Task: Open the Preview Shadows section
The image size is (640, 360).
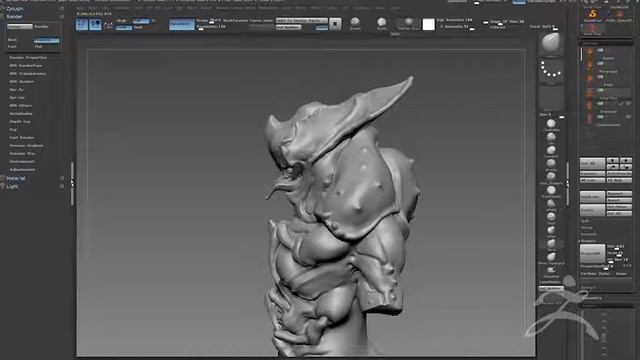Action: 27,146
